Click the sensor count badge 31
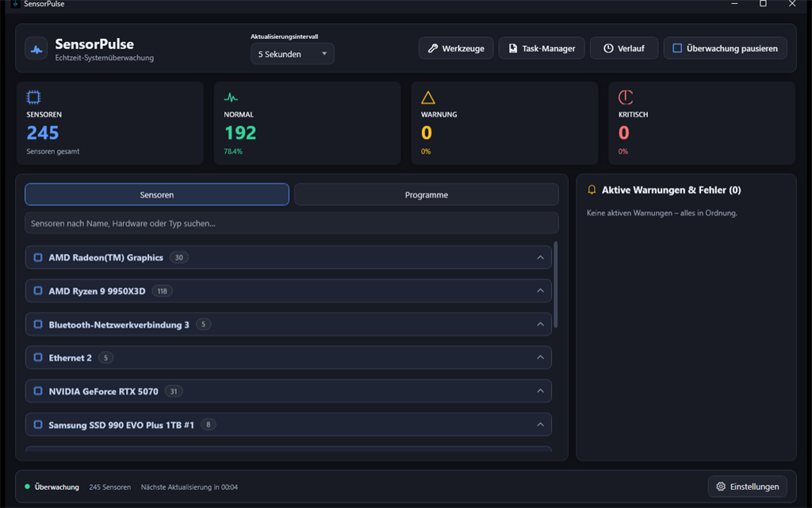Viewport: 812px width, 508px height. [174, 391]
